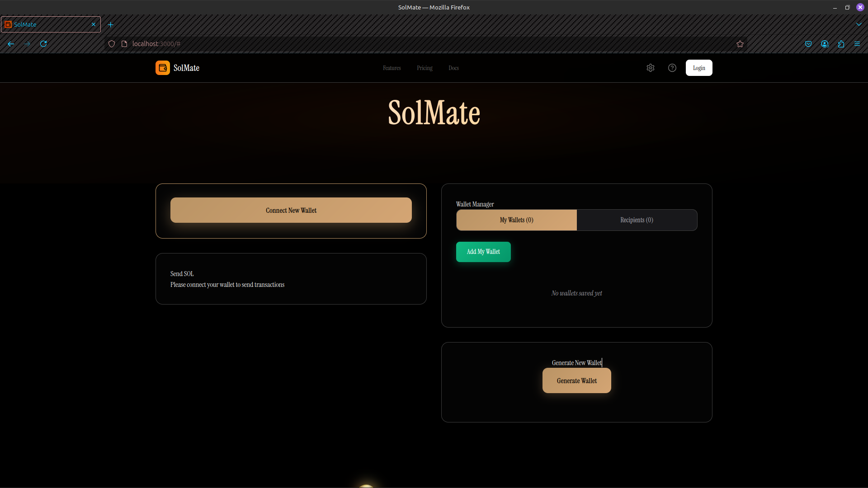Click the Pocket save icon
The width and height of the screenshot is (868, 488).
tap(808, 44)
